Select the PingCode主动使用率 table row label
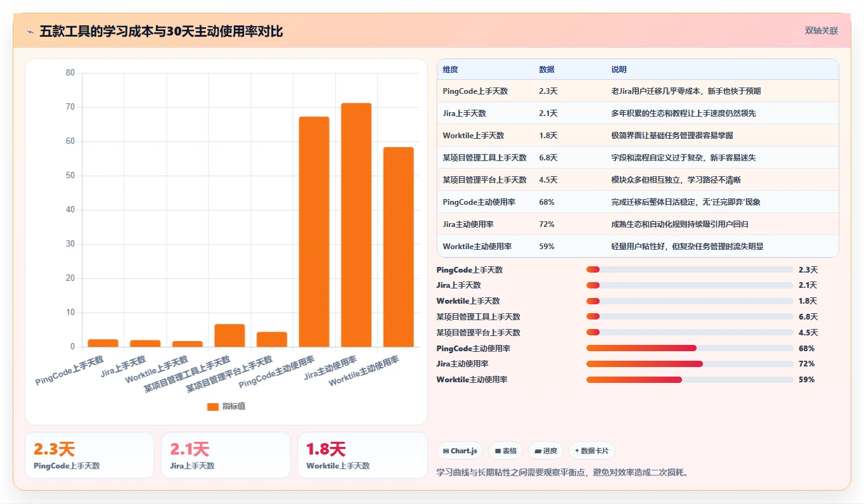The width and height of the screenshot is (864, 504). tap(479, 202)
